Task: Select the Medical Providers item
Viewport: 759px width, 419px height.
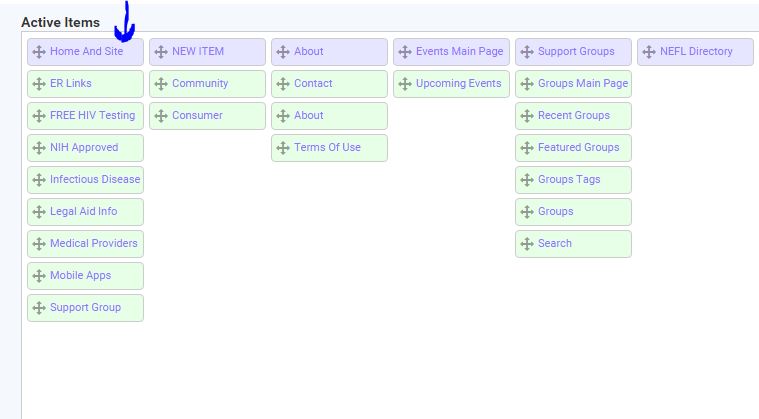Action: pyautogui.click(x=94, y=244)
